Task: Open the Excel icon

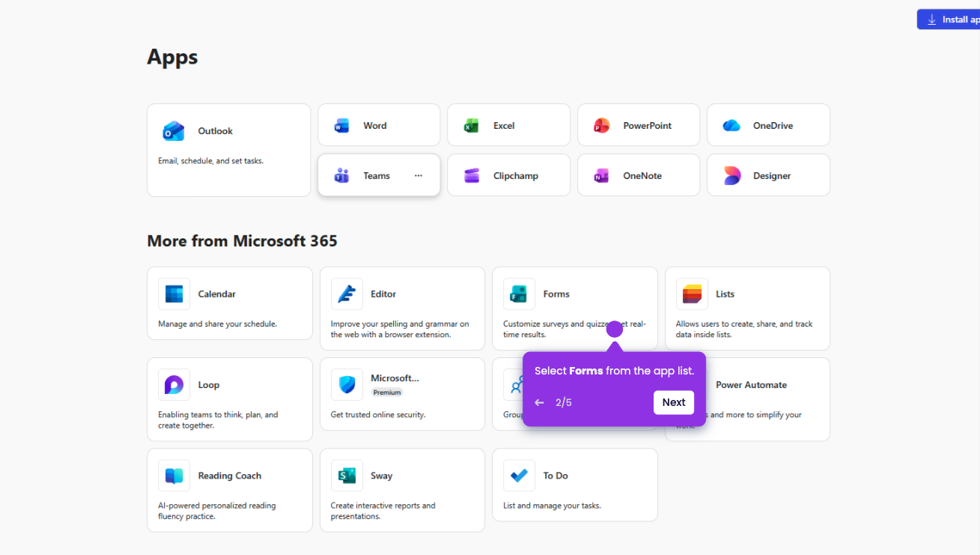Action: pyautogui.click(x=471, y=126)
